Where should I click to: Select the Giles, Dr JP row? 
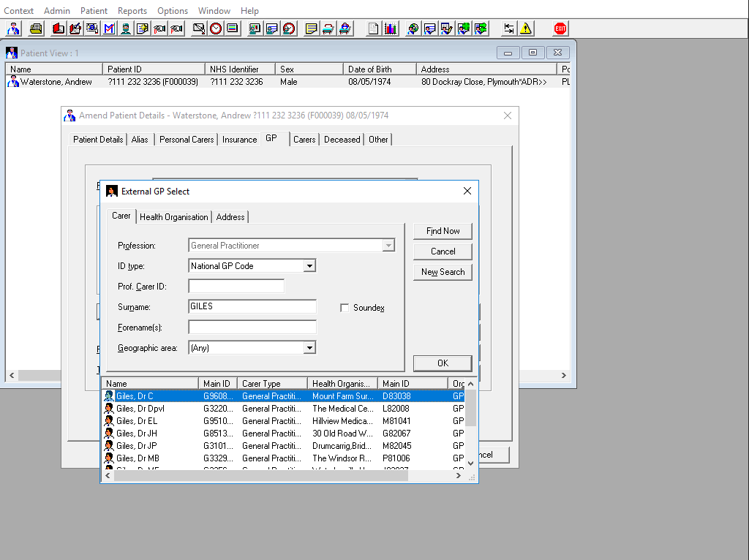[x=284, y=446]
